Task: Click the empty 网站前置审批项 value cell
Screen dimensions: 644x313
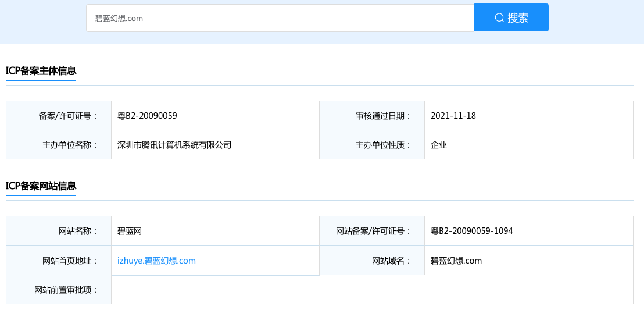Action: pyautogui.click(x=372, y=290)
